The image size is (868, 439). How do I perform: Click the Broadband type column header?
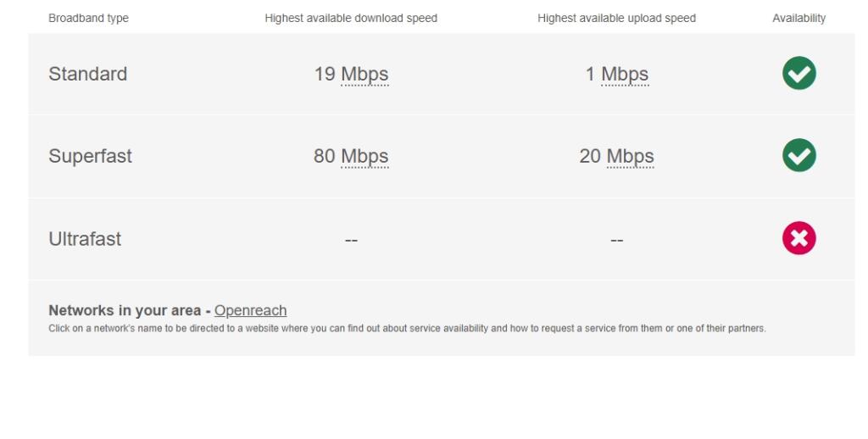pyautogui.click(x=88, y=19)
